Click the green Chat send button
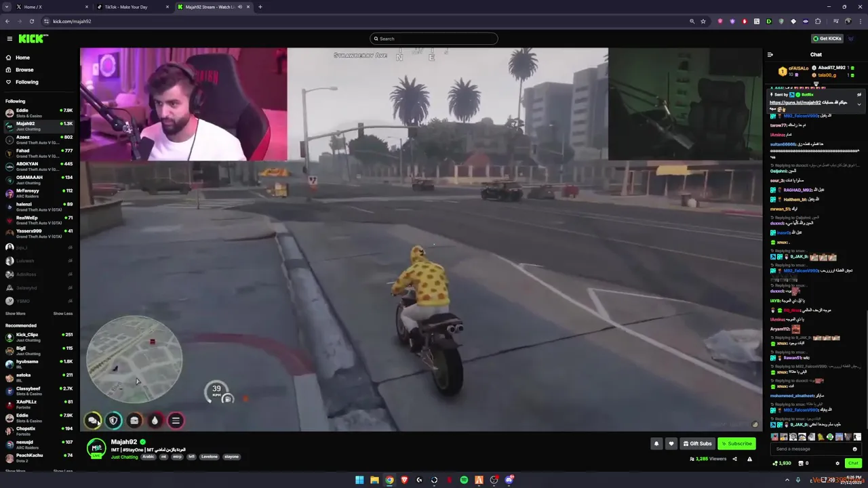 pos(853,463)
